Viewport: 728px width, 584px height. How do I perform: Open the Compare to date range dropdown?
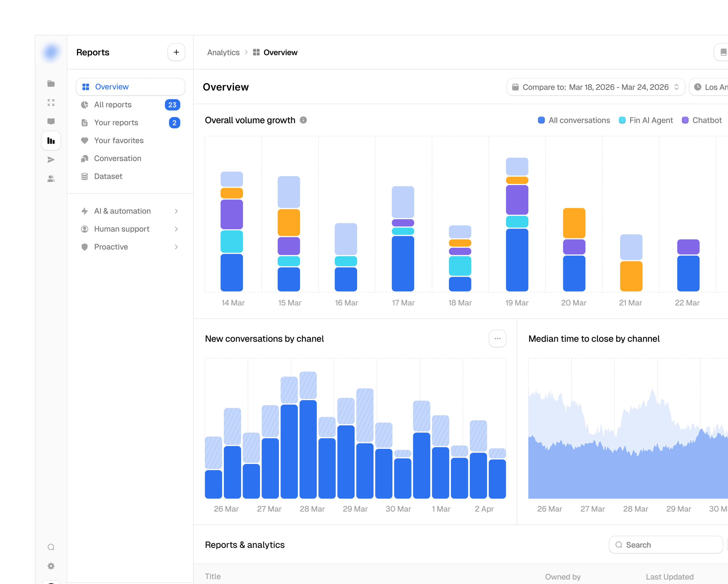(596, 87)
